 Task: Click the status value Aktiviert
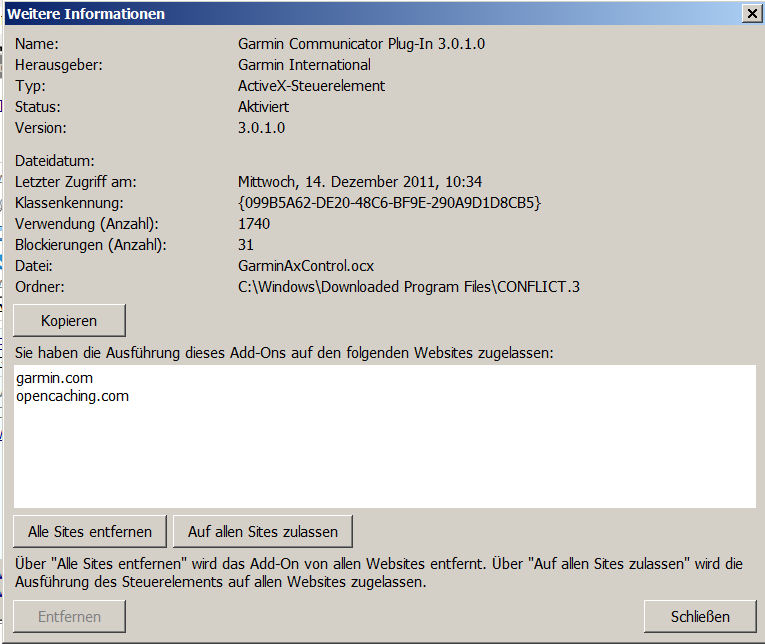click(263, 107)
